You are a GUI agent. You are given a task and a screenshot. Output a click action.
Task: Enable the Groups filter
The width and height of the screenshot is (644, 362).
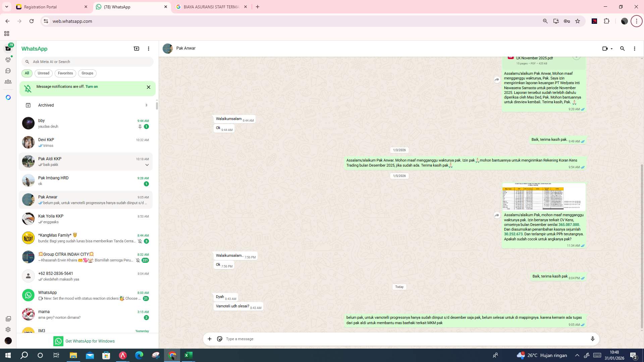(87, 73)
